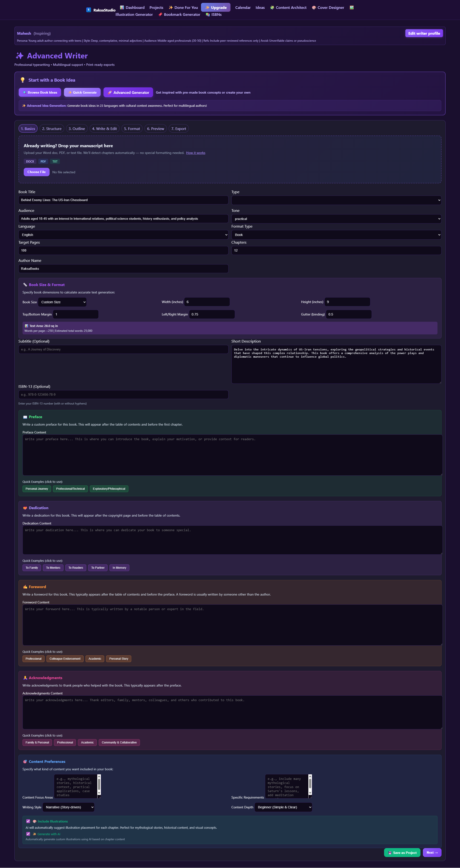Open the Illustration Generator
The width and height of the screenshot is (460, 868).
[134, 15]
